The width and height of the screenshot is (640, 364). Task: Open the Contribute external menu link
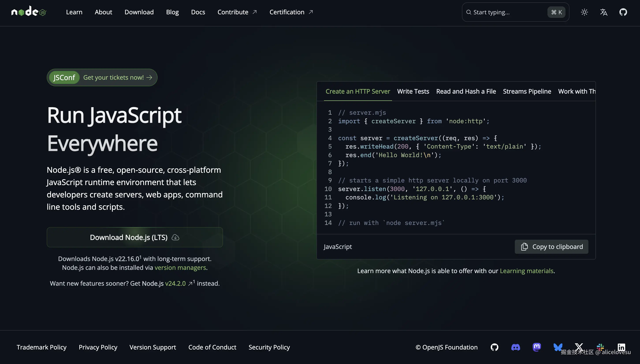click(237, 12)
